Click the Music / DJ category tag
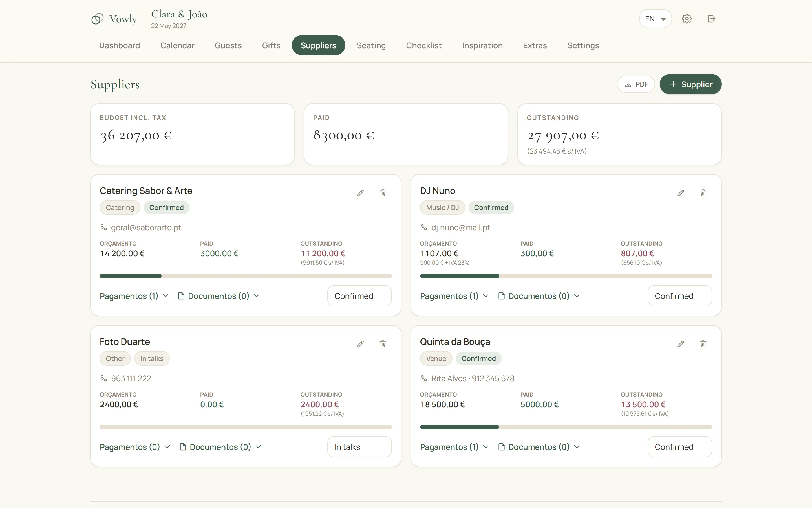Image resolution: width=812 pixels, height=508 pixels. pyautogui.click(x=442, y=208)
